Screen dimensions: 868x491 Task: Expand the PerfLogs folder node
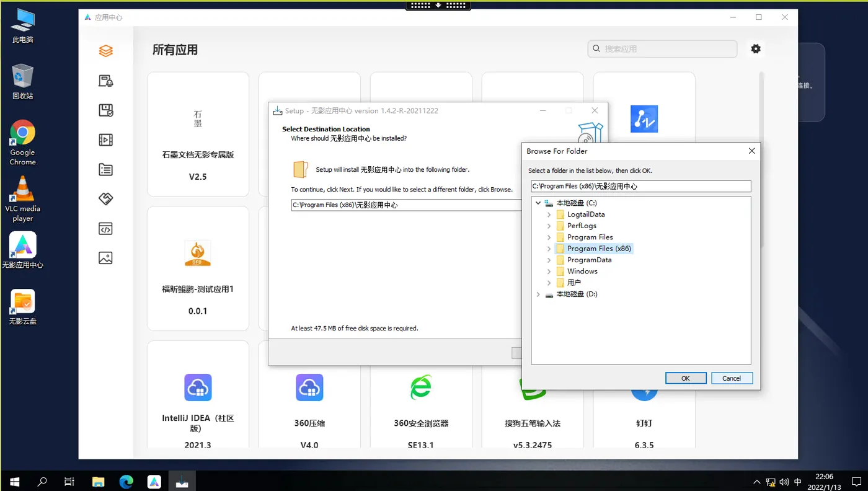[x=549, y=226]
